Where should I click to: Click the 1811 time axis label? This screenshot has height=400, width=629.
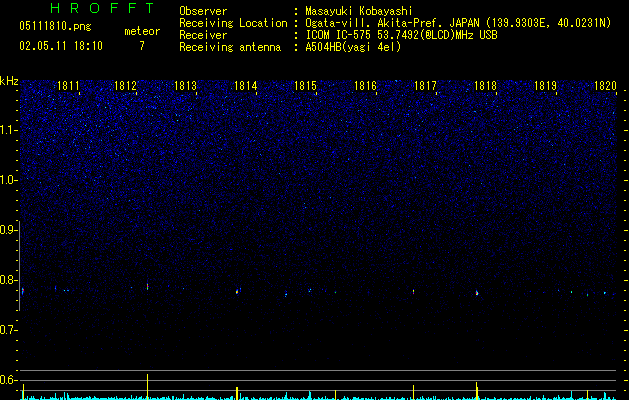coord(68,86)
